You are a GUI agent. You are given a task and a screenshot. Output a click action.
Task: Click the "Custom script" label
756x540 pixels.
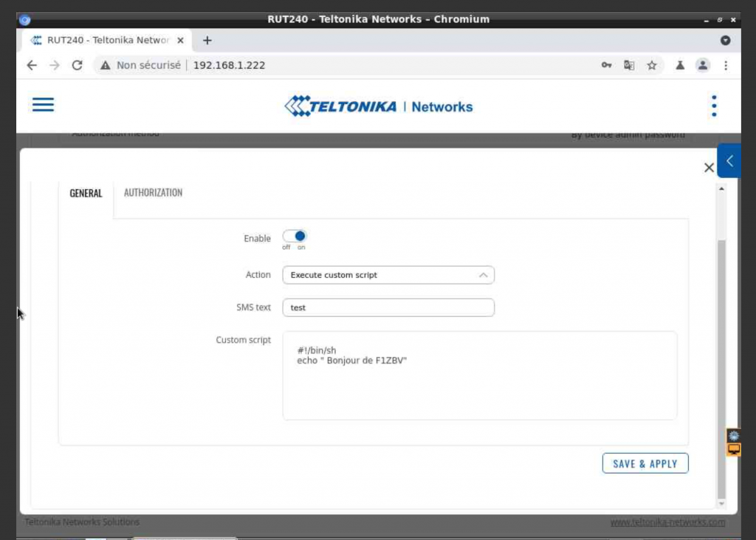[243, 340]
